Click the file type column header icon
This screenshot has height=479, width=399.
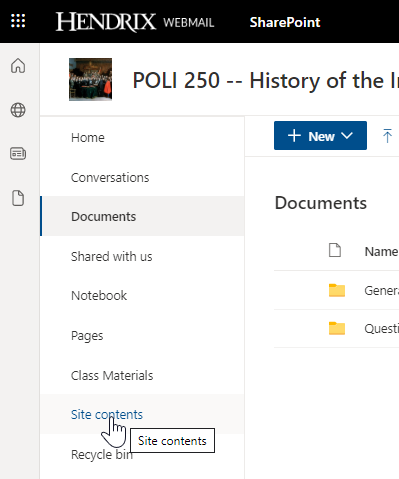click(x=335, y=250)
